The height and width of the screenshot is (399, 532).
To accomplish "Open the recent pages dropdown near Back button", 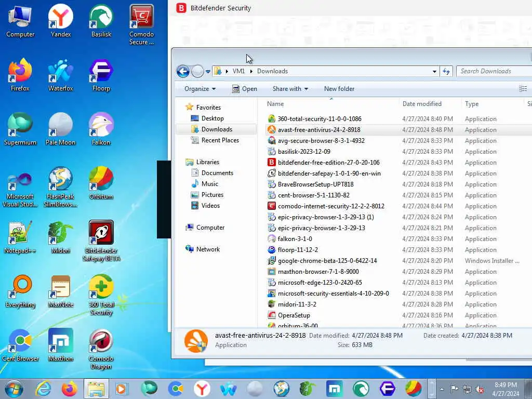I will 208,72.
